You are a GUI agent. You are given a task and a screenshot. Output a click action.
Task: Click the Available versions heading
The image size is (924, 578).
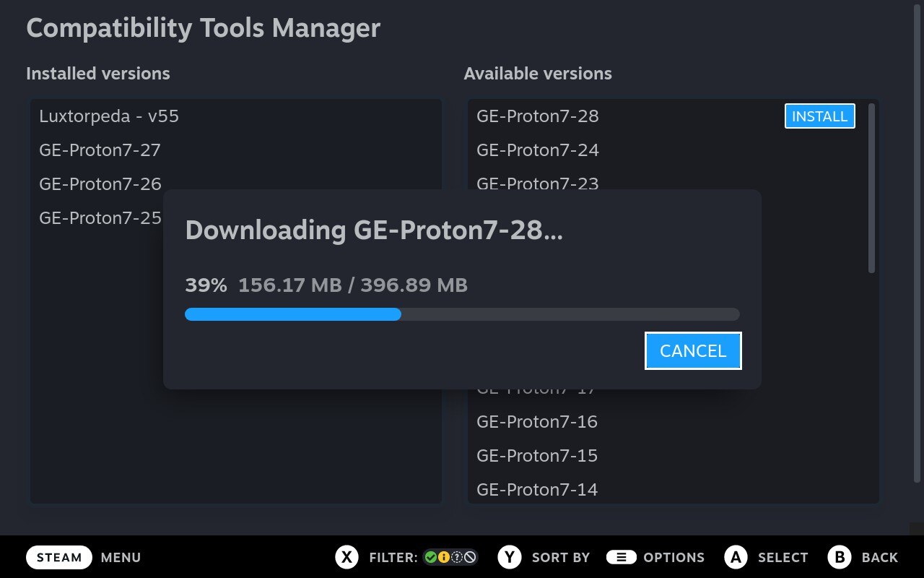coord(538,74)
